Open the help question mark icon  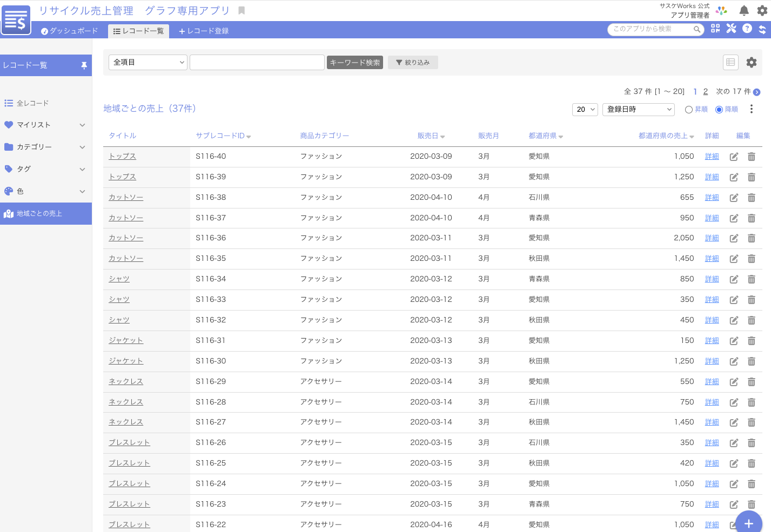(747, 29)
